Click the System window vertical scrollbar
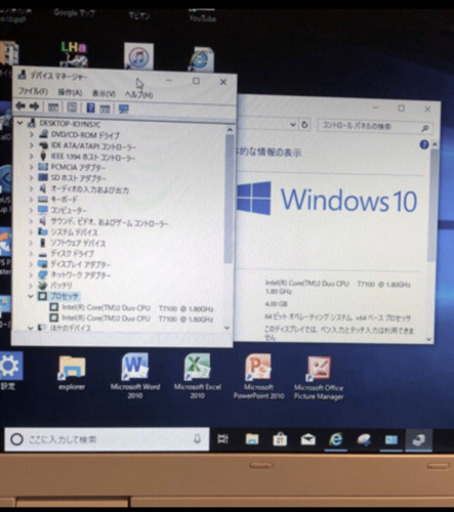This screenshot has width=454, height=512. pyautogui.click(x=432, y=205)
